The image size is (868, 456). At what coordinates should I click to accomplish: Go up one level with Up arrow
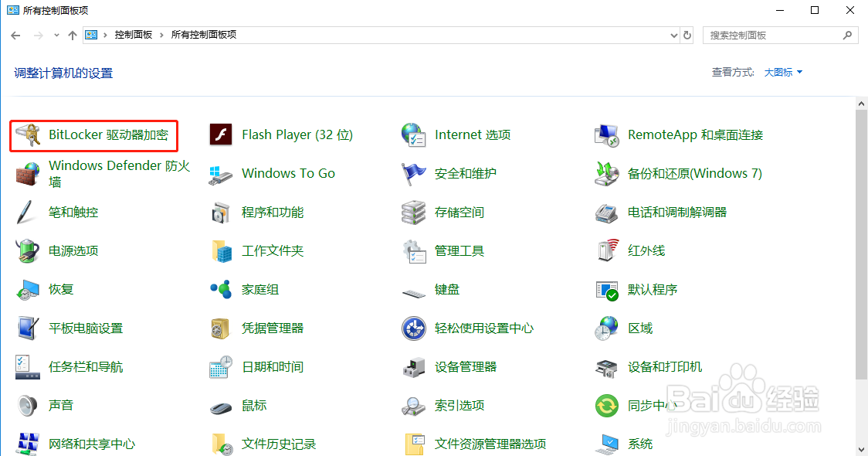click(73, 36)
